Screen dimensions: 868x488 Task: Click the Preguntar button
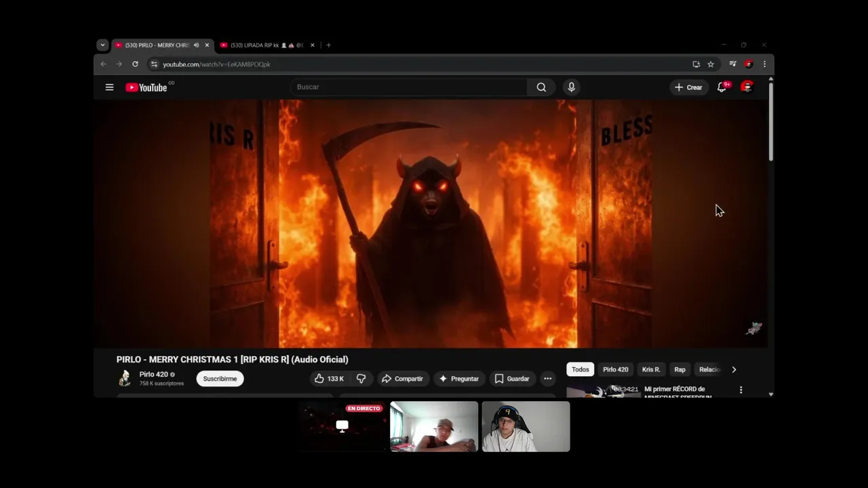click(459, 379)
